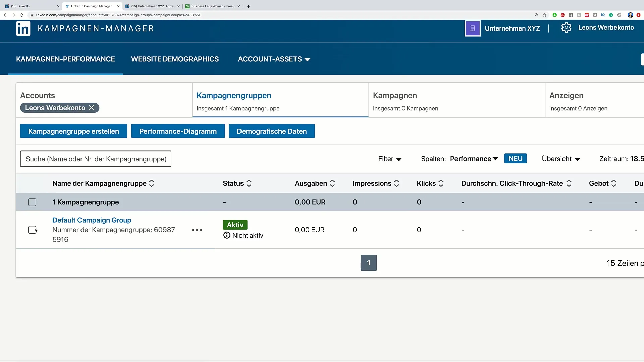
Task: Select the Kampagnengruppen panel tab
Action: tap(280, 100)
